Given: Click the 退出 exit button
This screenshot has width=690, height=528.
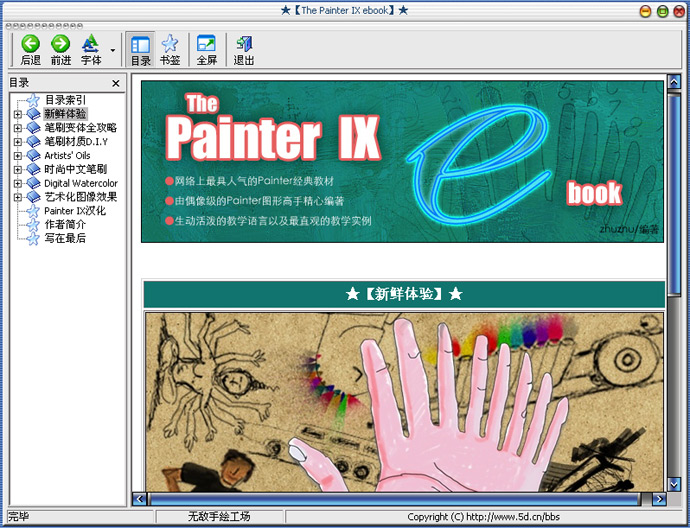Looking at the screenshot, I should click(x=243, y=50).
